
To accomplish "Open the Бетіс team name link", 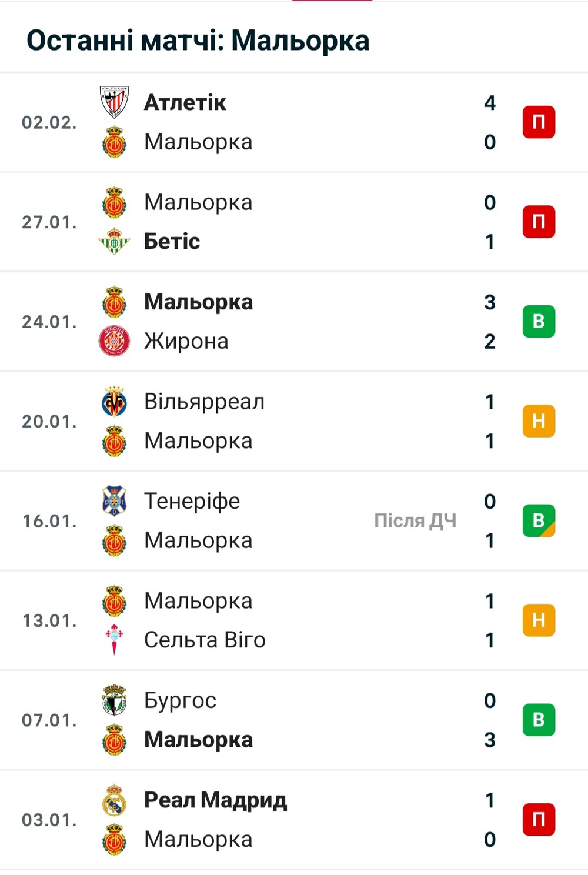I will point(172,241).
